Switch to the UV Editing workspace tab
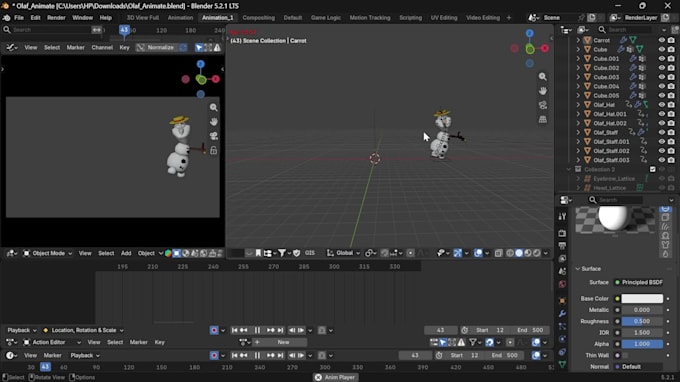The height and width of the screenshot is (382, 680). pyautogui.click(x=444, y=18)
